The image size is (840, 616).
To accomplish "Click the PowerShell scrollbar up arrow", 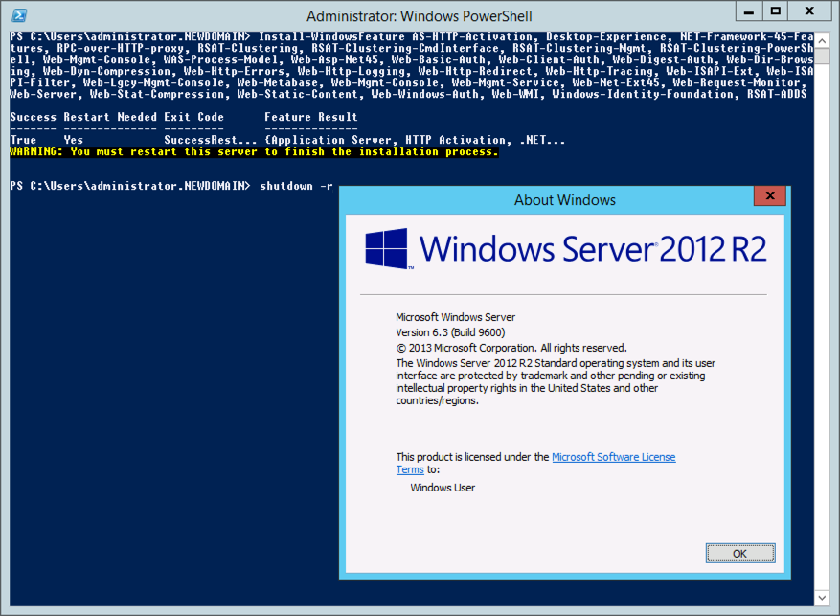I will coord(823,40).
